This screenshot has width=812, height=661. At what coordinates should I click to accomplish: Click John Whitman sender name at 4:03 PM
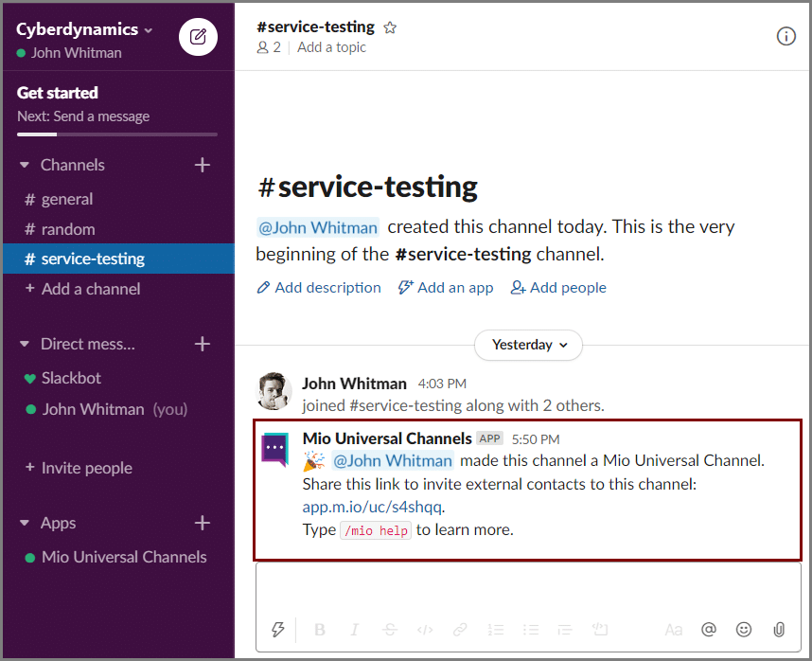click(x=354, y=384)
